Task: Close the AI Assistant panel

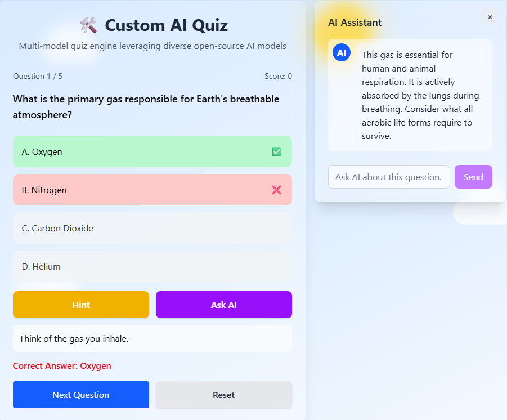Action: tap(490, 17)
